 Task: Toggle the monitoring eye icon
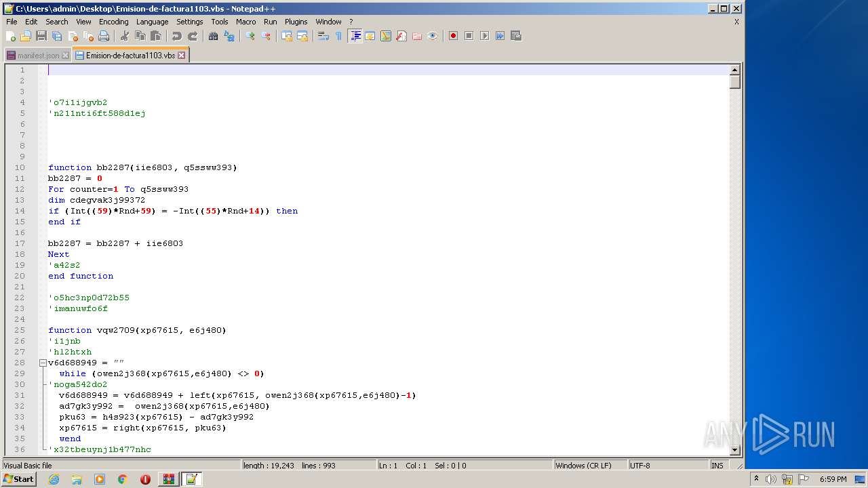pos(433,36)
